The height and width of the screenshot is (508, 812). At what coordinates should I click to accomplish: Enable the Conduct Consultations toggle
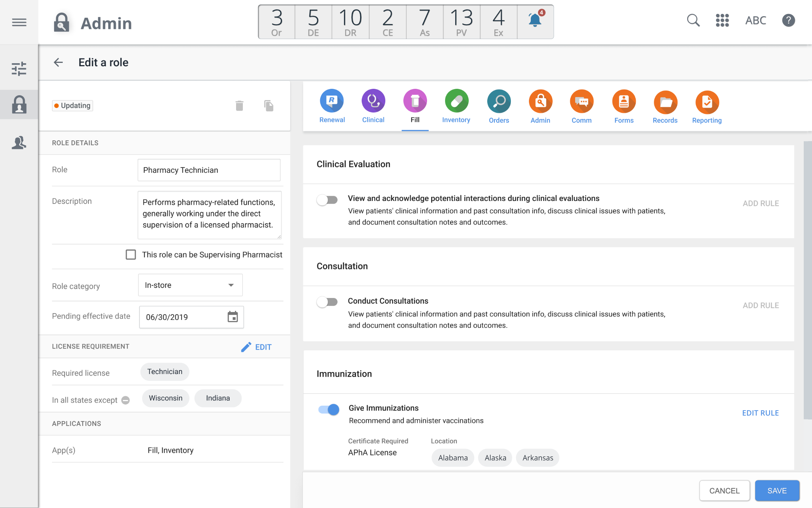tap(327, 302)
